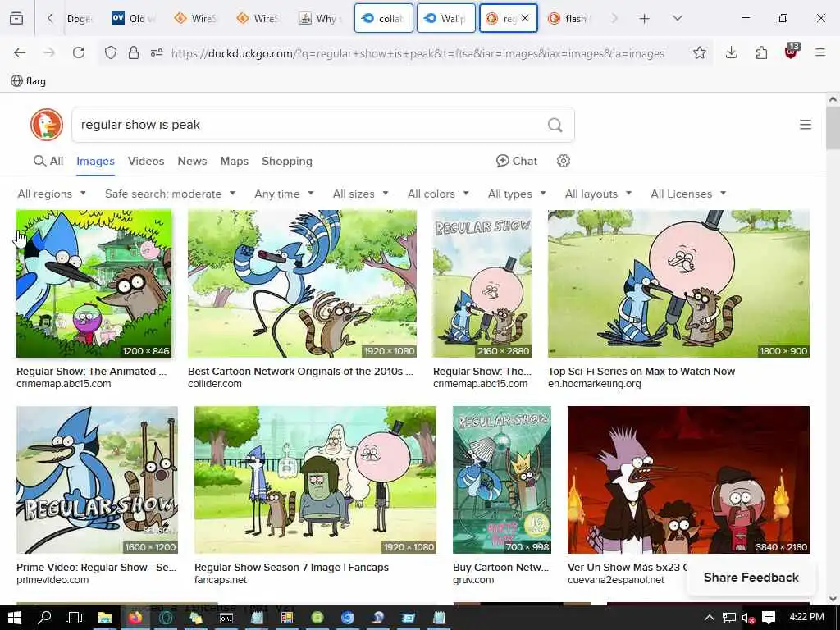Click the Share Feedback button
840x630 pixels.
coord(751,577)
